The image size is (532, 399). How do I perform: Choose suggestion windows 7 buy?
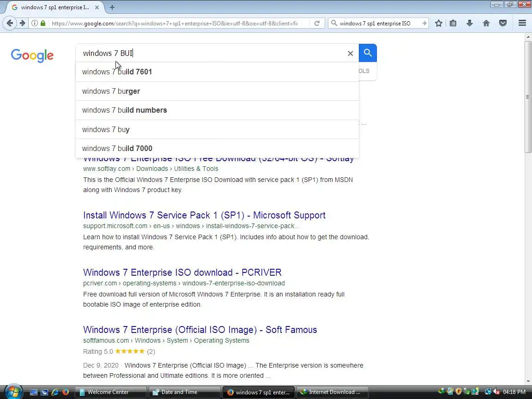click(217, 129)
